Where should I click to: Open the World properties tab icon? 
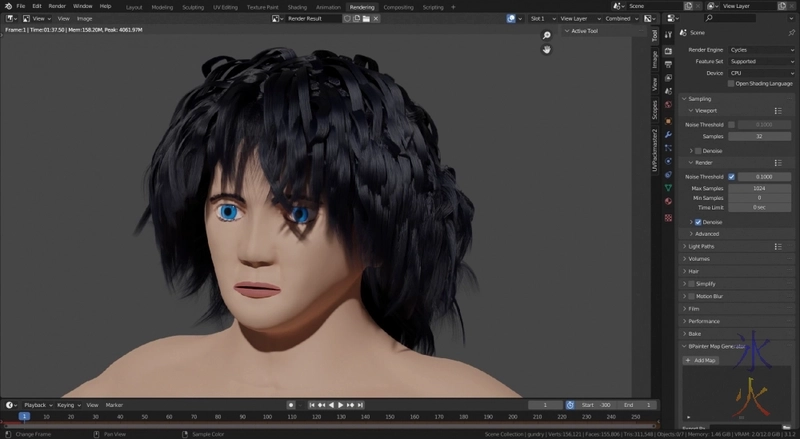[x=668, y=104]
